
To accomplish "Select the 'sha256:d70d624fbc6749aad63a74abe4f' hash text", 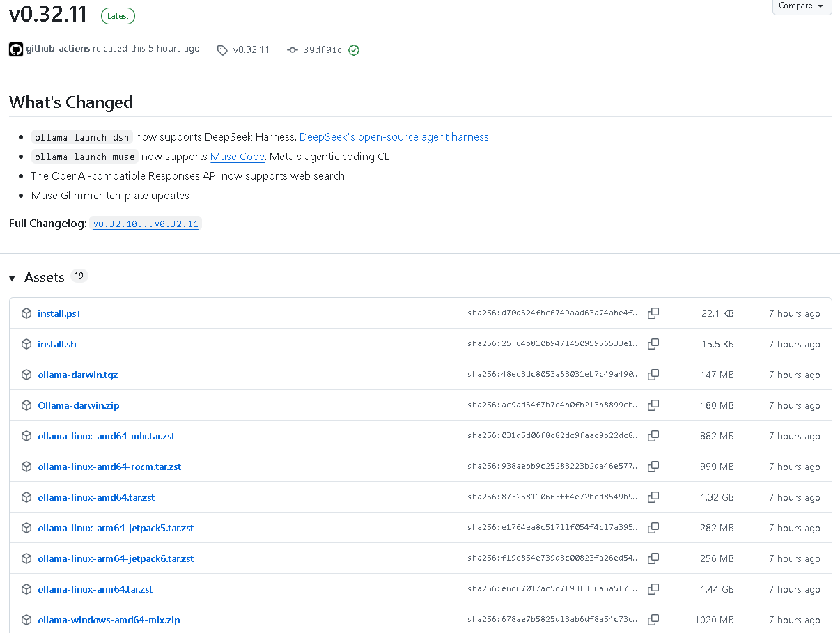I will 552,313.
